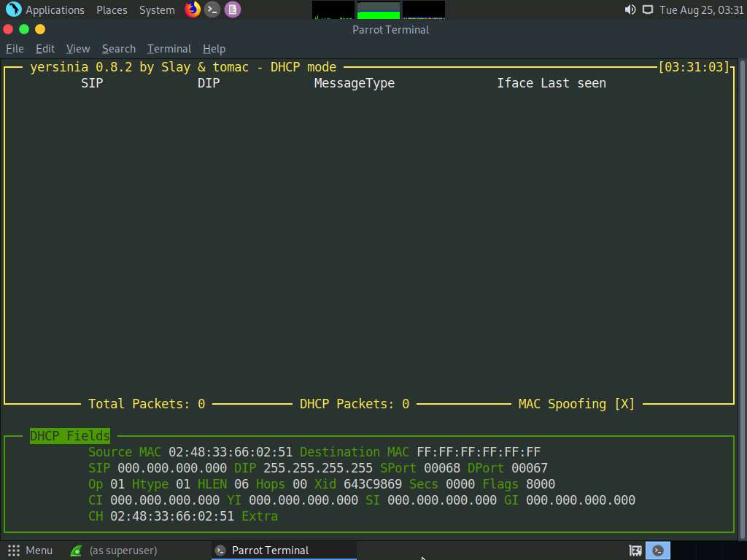The width and height of the screenshot is (747, 560).
Task: Click the display/network tray icon
Action: 648,9
